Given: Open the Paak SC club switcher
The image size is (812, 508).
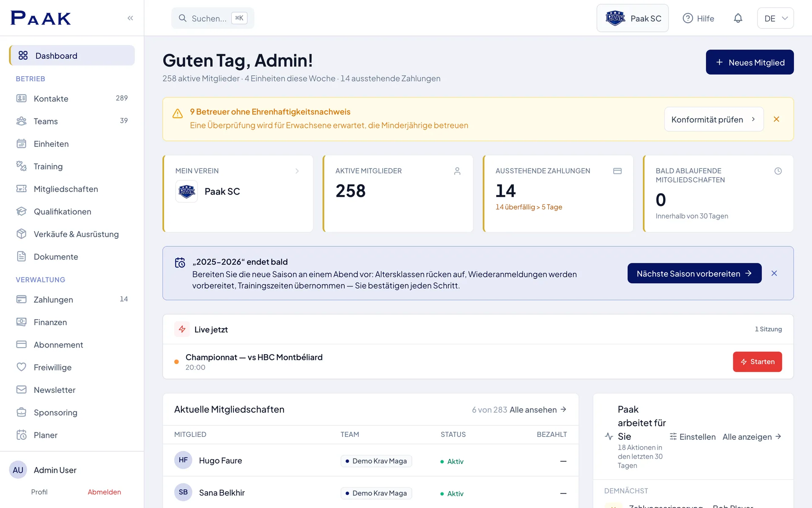Looking at the screenshot, I should point(633,18).
